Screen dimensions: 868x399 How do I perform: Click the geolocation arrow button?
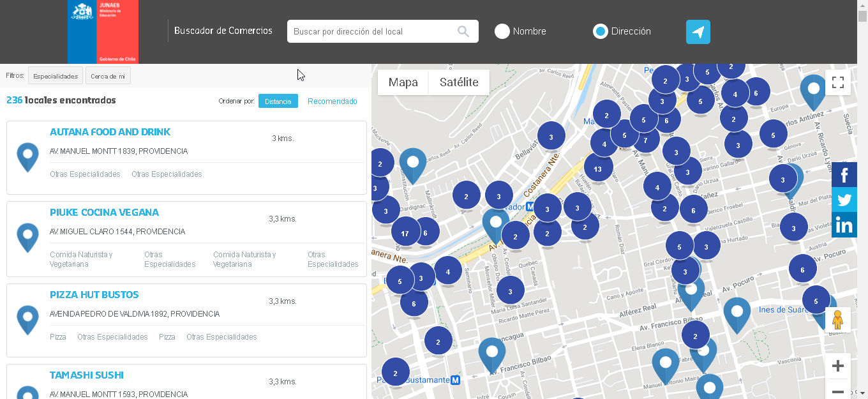coord(698,32)
